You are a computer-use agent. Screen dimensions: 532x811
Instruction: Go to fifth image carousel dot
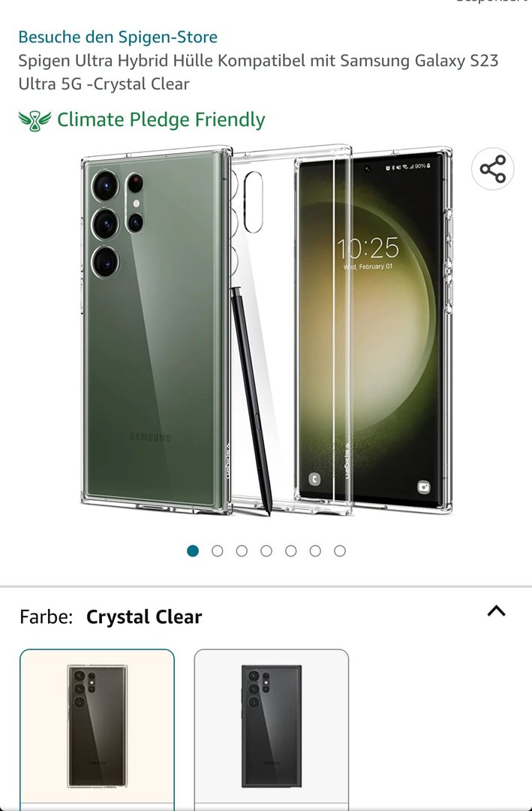click(x=290, y=551)
